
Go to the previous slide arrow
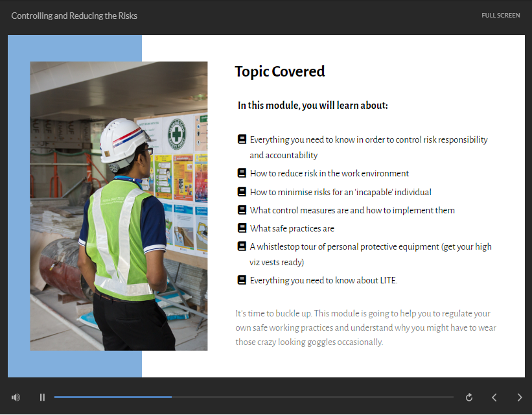[494, 397]
